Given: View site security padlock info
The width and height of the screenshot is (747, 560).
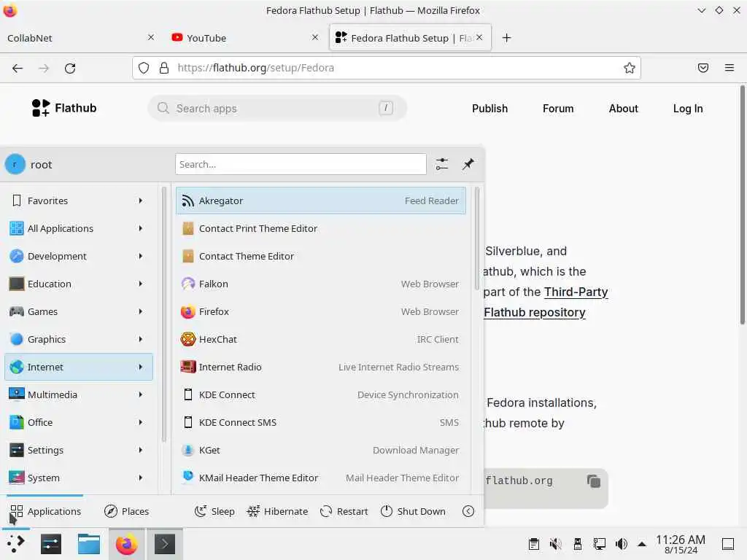Looking at the screenshot, I should coord(164,68).
